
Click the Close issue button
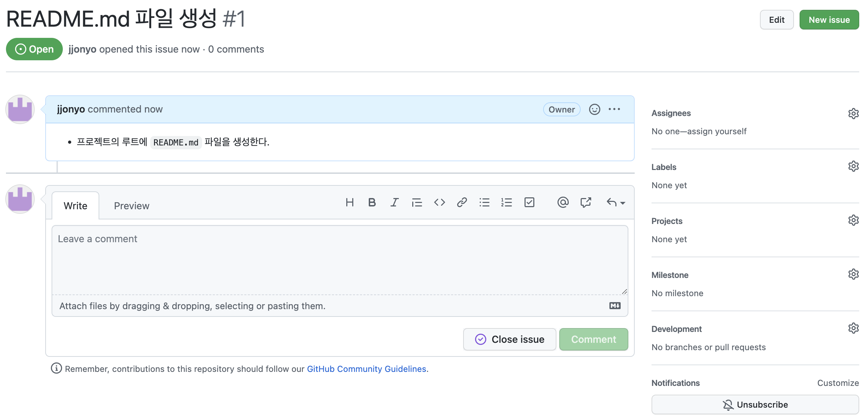coord(509,339)
